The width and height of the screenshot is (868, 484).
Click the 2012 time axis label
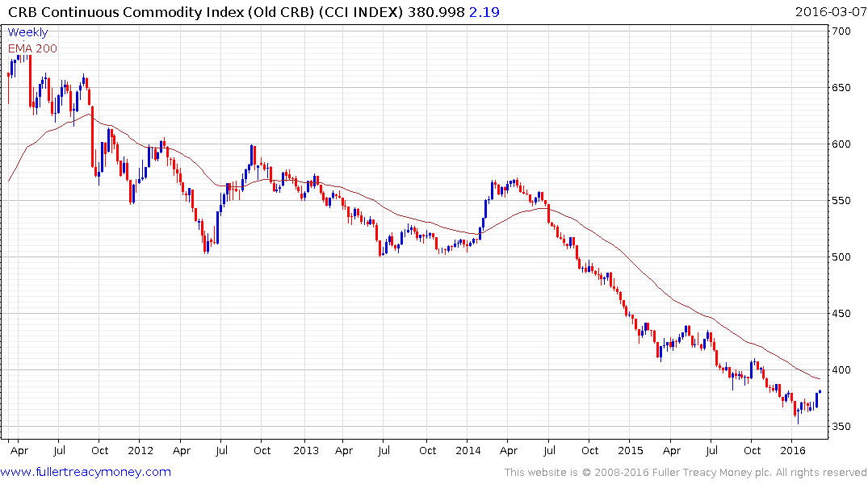(x=140, y=451)
